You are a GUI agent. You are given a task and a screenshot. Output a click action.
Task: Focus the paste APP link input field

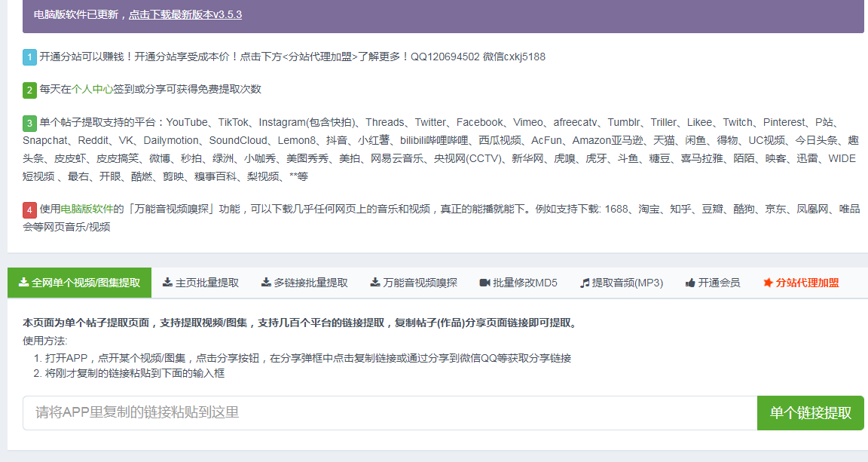point(390,413)
